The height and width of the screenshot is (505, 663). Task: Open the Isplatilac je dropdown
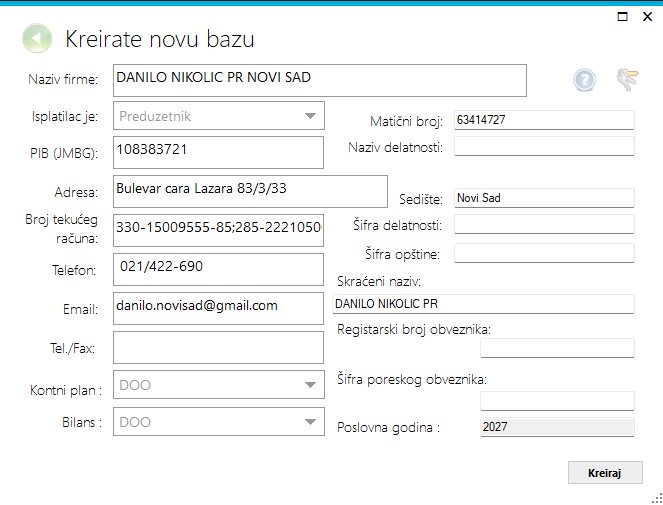(219, 115)
